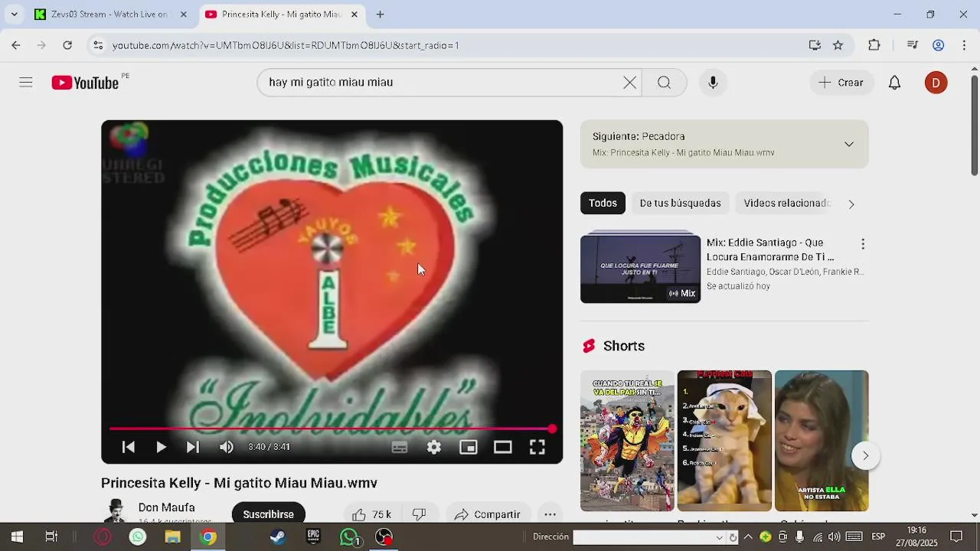
Task: Open the Don Maufa channel name link
Action: pyautogui.click(x=166, y=507)
